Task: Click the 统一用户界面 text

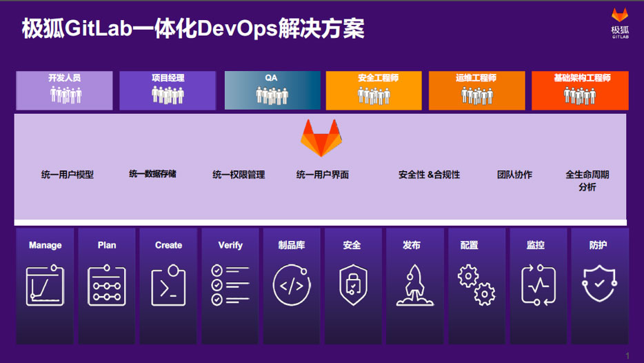Action: point(323,175)
